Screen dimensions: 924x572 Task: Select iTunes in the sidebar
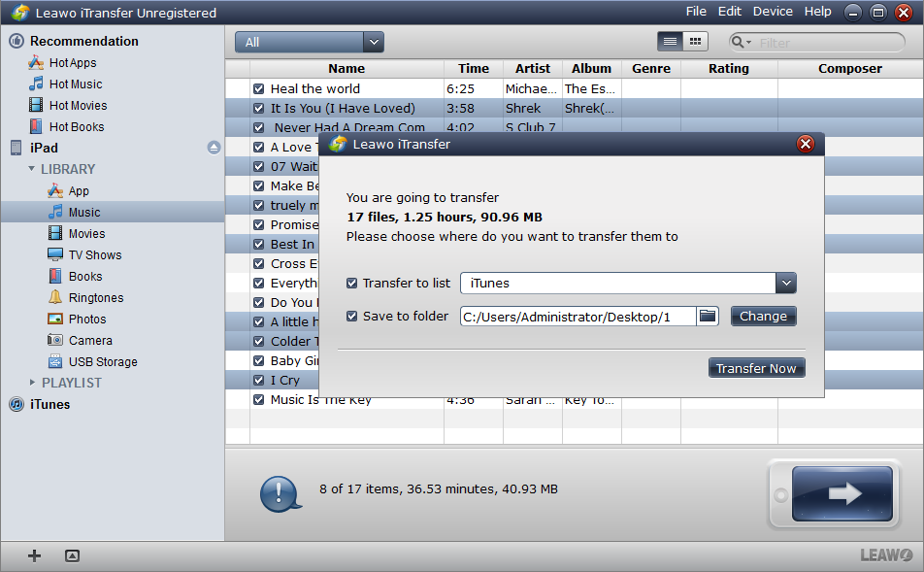[49, 405]
